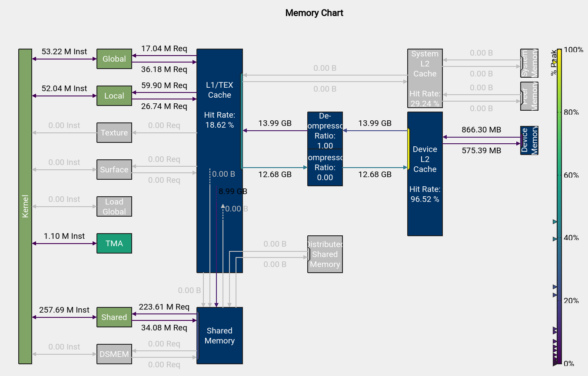Click the 34.08 M Req label
The width and height of the screenshot is (588, 376).
(x=164, y=328)
